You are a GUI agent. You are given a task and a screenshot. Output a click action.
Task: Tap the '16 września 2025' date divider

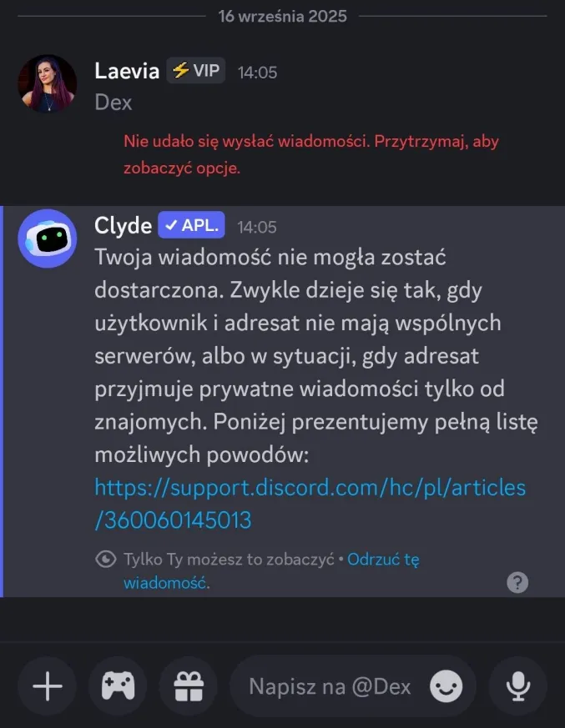coord(282,16)
